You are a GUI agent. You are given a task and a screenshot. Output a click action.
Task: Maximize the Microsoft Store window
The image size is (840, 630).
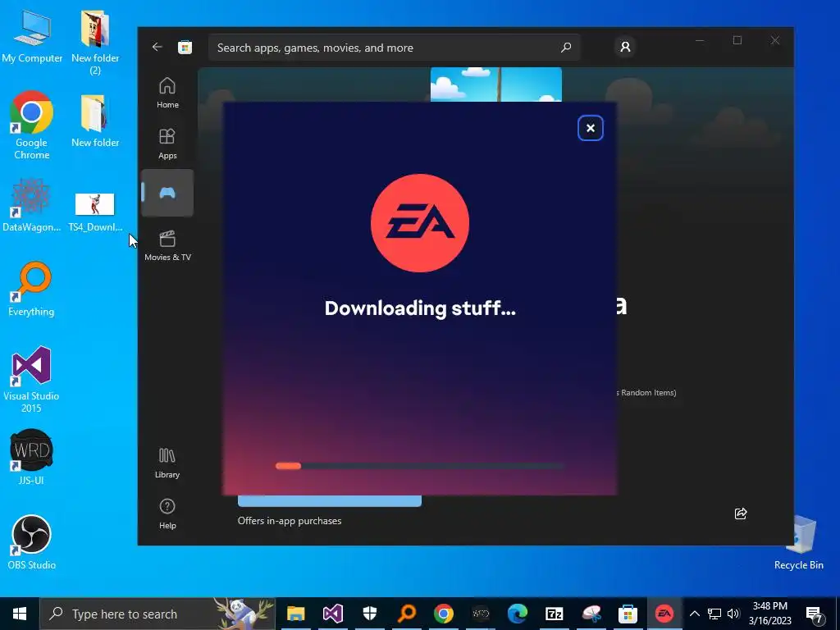[x=737, y=41]
